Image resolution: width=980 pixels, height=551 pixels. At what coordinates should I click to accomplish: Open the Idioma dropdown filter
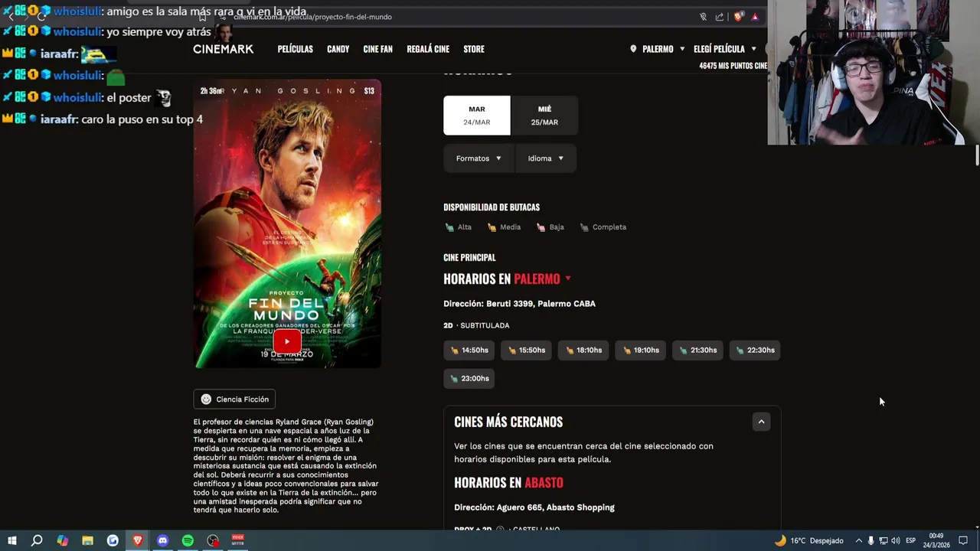[x=545, y=158]
